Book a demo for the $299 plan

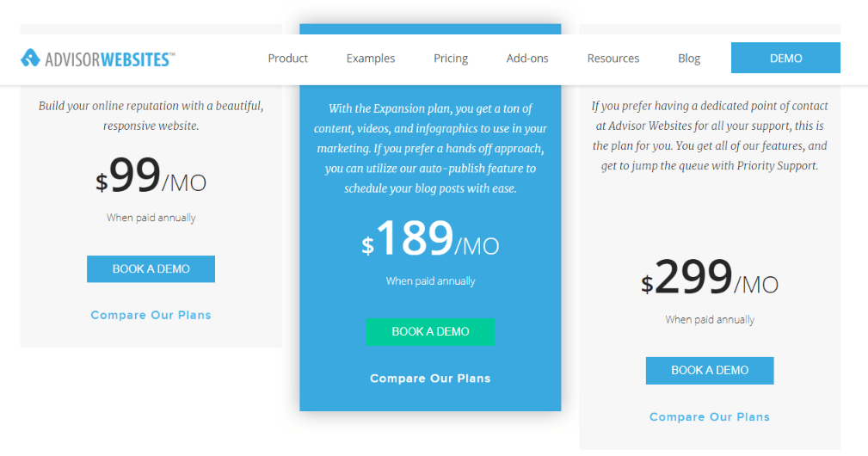click(710, 371)
